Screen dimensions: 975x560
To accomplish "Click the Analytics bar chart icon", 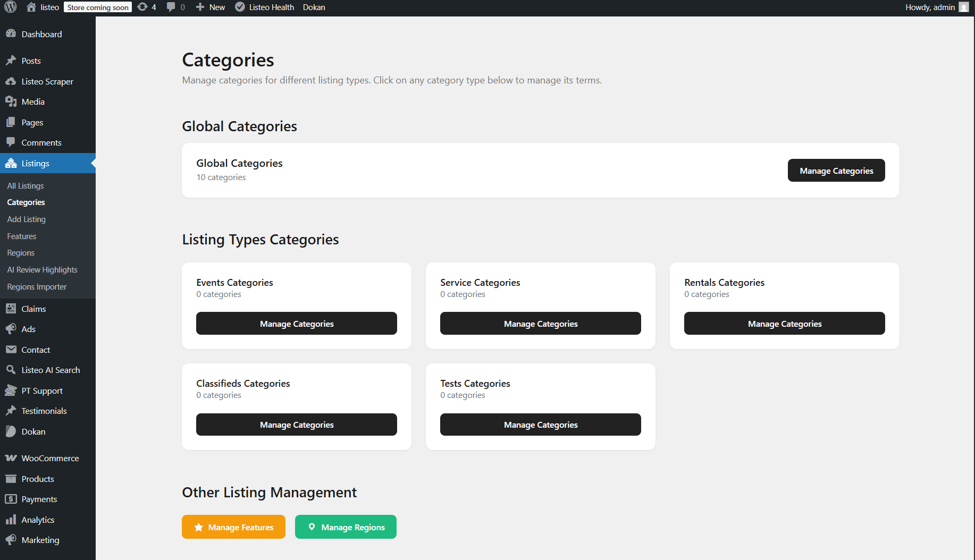I will pos(11,520).
